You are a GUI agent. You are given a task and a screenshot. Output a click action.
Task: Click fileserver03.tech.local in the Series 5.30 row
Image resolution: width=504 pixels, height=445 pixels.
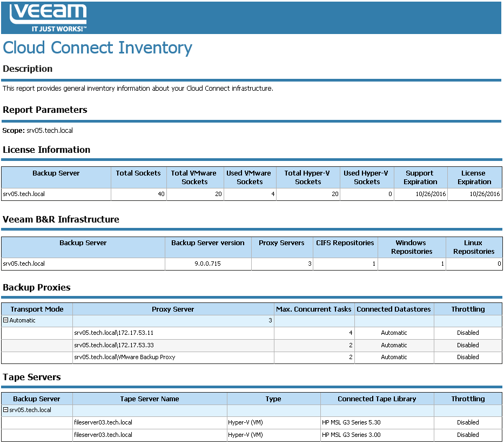click(103, 422)
